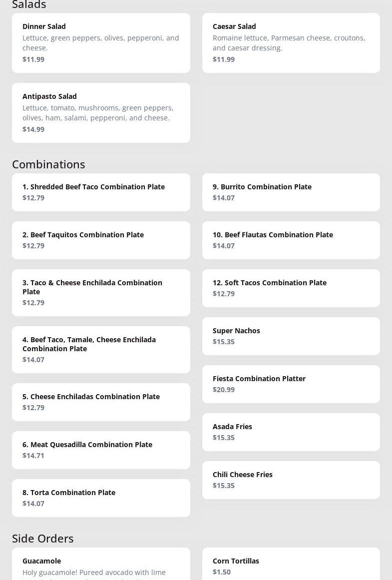The width and height of the screenshot is (392, 580).
Task: Open the Caesar Salad menu card
Action: click(291, 43)
